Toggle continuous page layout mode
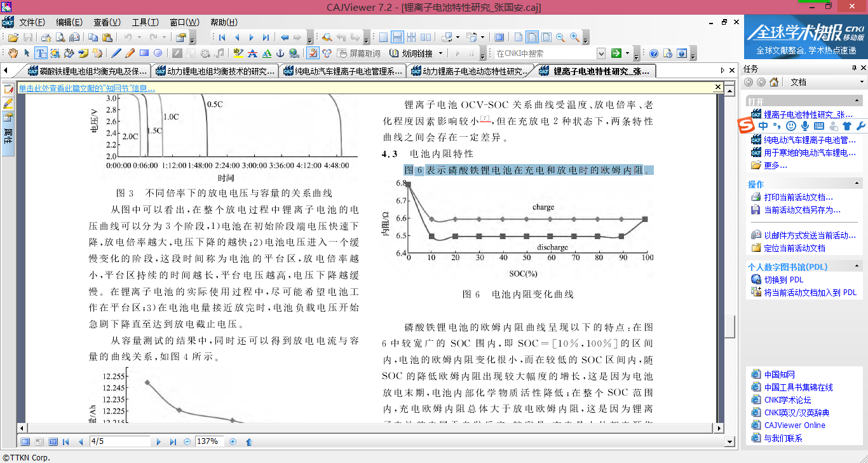 point(397,38)
